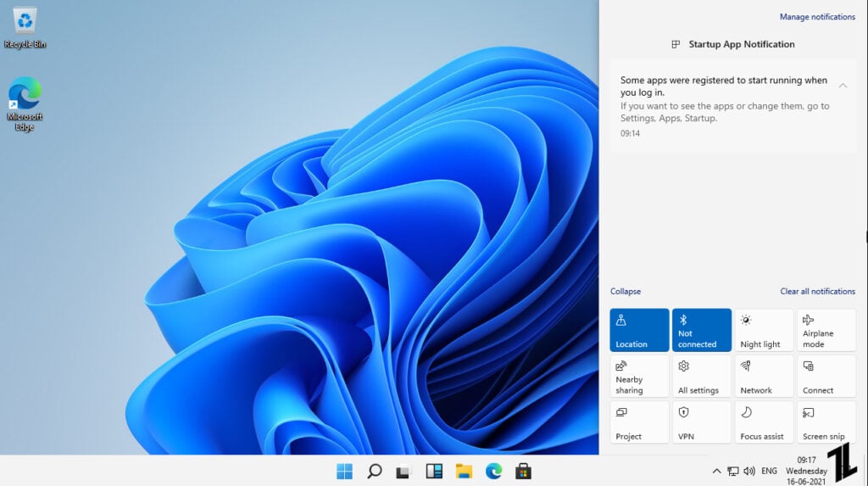Click the 09:14 notification timestamp
The height and width of the screenshot is (486, 868).
point(630,133)
